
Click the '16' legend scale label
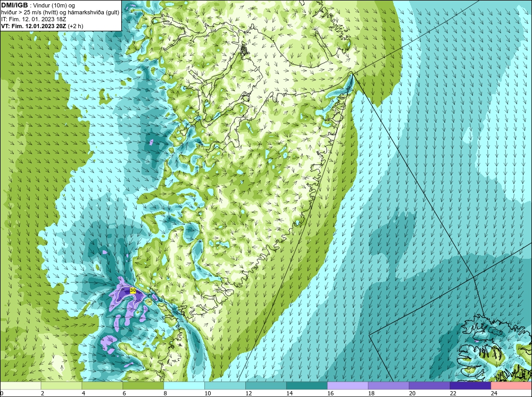point(330,393)
